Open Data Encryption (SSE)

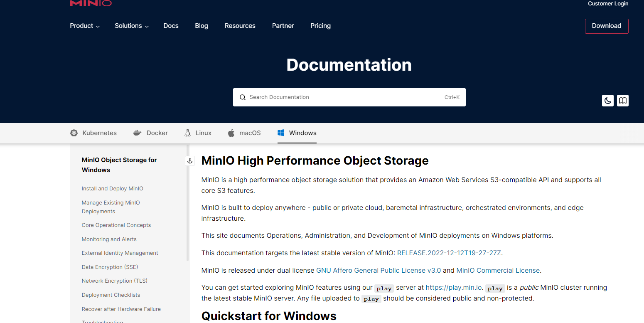click(110, 267)
